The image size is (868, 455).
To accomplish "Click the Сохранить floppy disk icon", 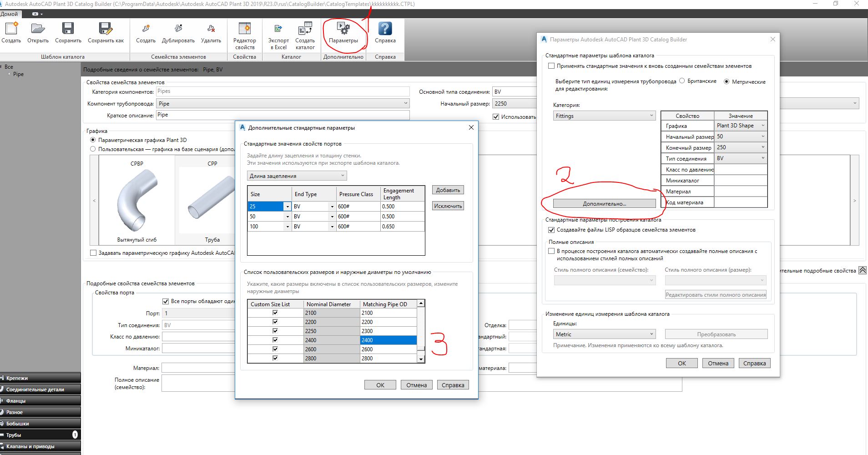I will 68,29.
